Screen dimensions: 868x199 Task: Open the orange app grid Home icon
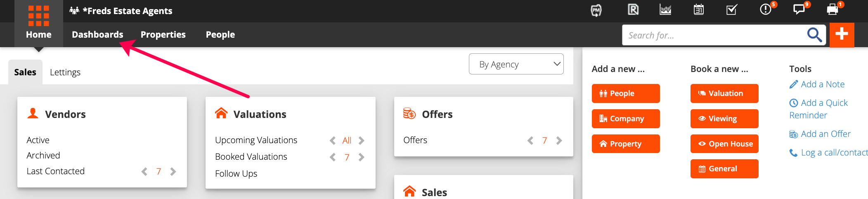click(x=39, y=16)
